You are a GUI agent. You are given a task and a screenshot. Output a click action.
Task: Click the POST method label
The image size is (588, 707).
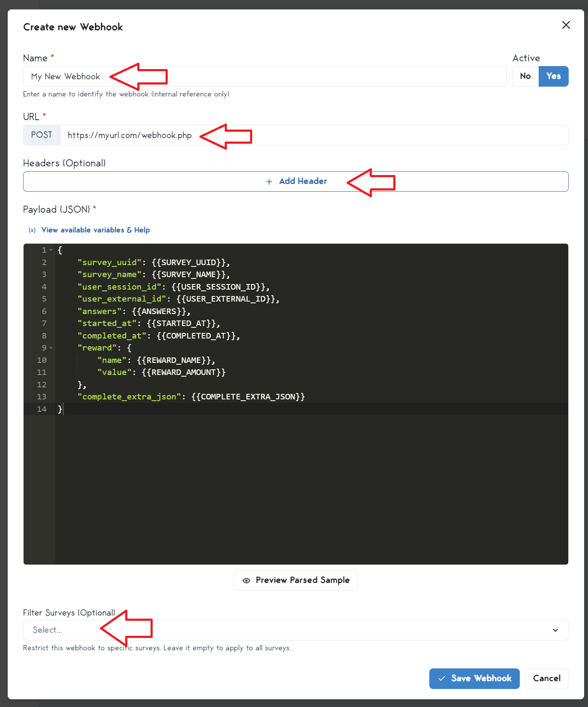point(42,135)
